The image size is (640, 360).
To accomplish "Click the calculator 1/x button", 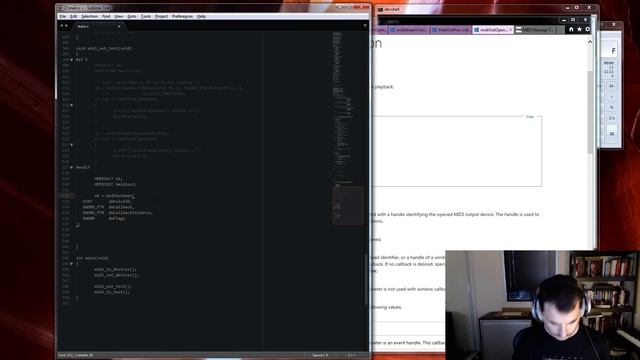I will coord(611,118).
